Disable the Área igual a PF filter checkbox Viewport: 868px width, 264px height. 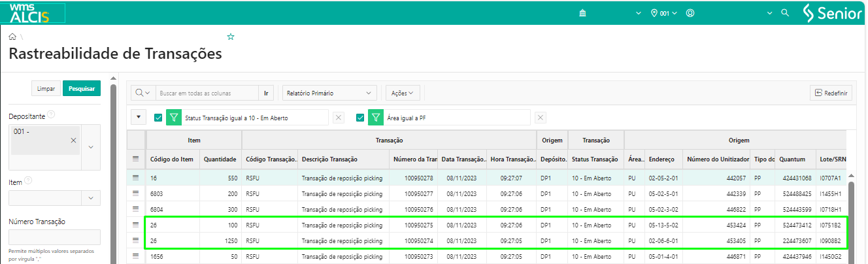point(360,118)
